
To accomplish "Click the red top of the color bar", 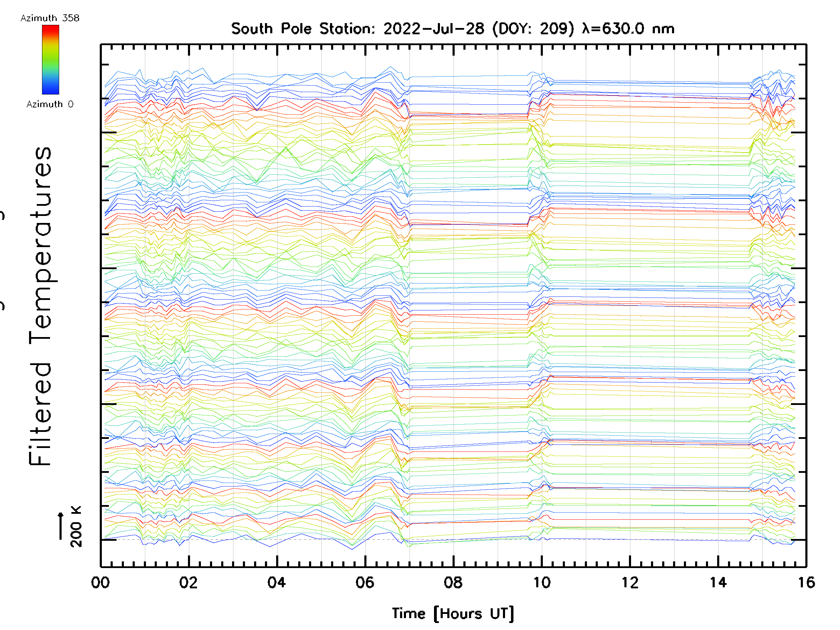I will coord(50,29).
